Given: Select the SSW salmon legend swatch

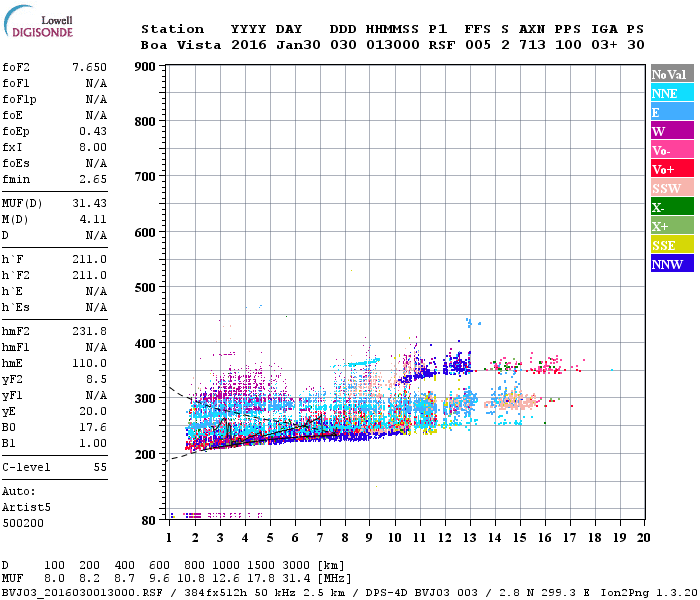Looking at the screenshot, I should [672, 188].
